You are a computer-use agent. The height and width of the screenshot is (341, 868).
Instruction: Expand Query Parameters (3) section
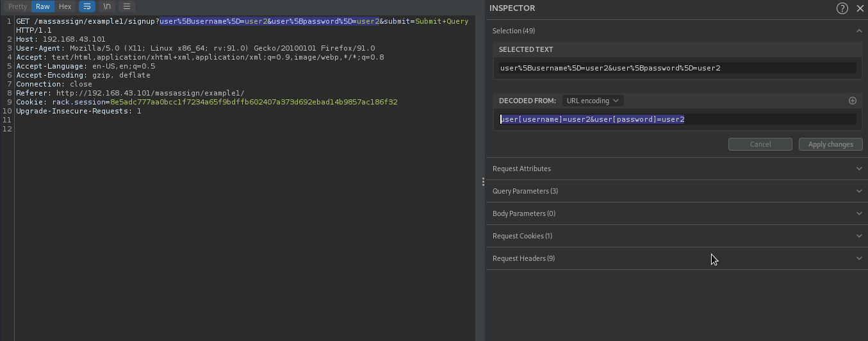(676, 191)
